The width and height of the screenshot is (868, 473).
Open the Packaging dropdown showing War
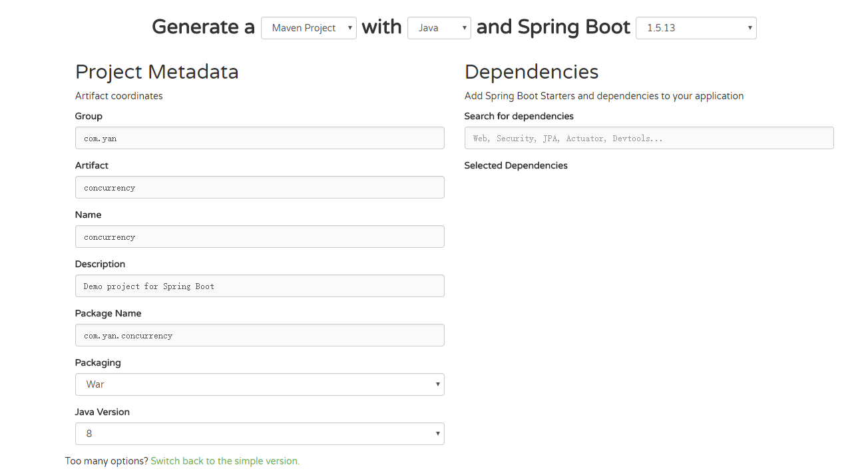click(x=260, y=384)
